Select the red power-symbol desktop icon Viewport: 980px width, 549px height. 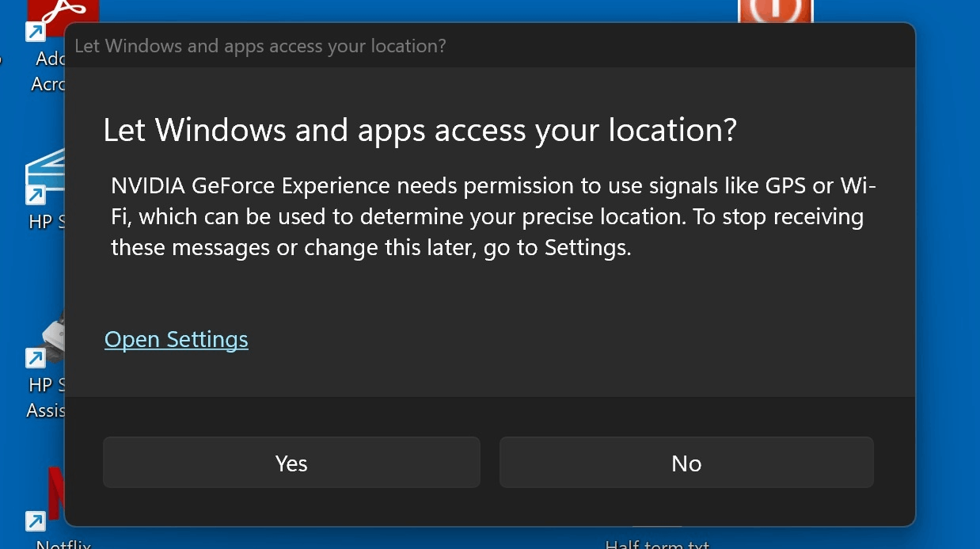776,11
